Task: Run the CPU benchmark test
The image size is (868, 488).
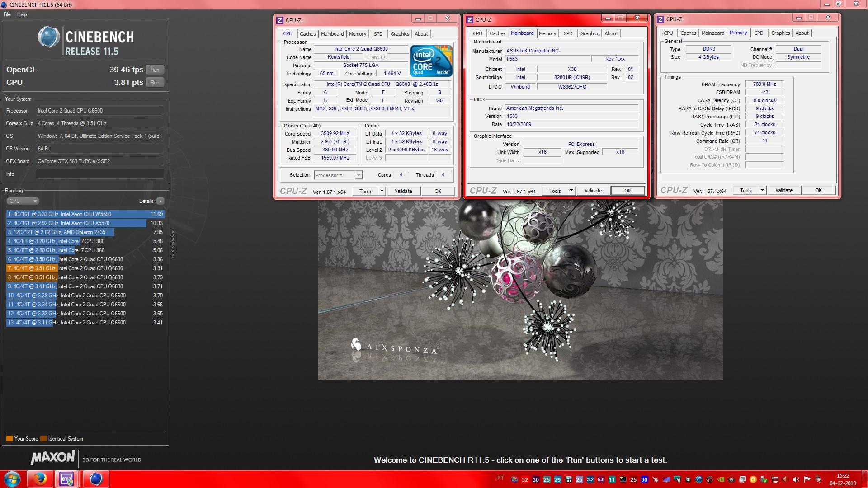Action: (x=155, y=83)
